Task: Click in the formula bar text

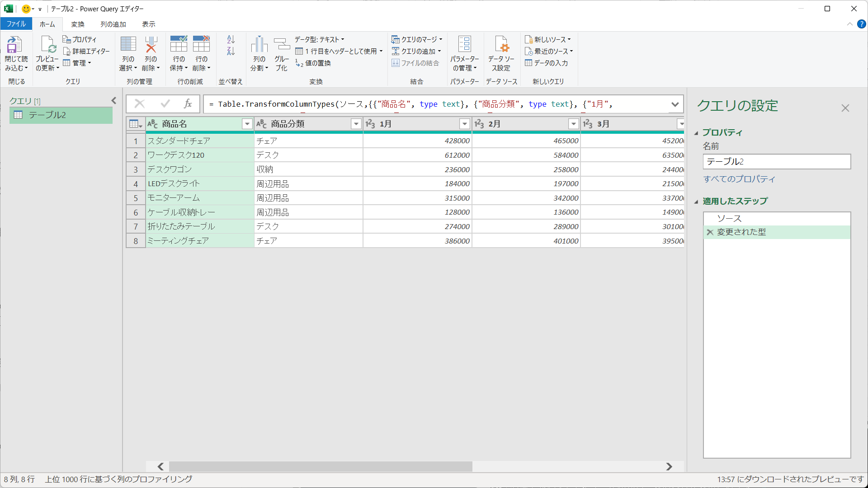Action: (436, 104)
